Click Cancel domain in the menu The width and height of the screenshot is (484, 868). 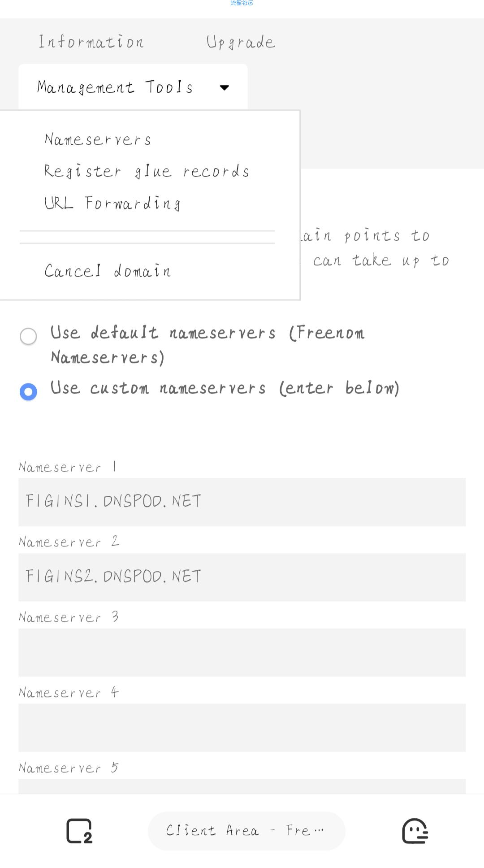click(108, 271)
